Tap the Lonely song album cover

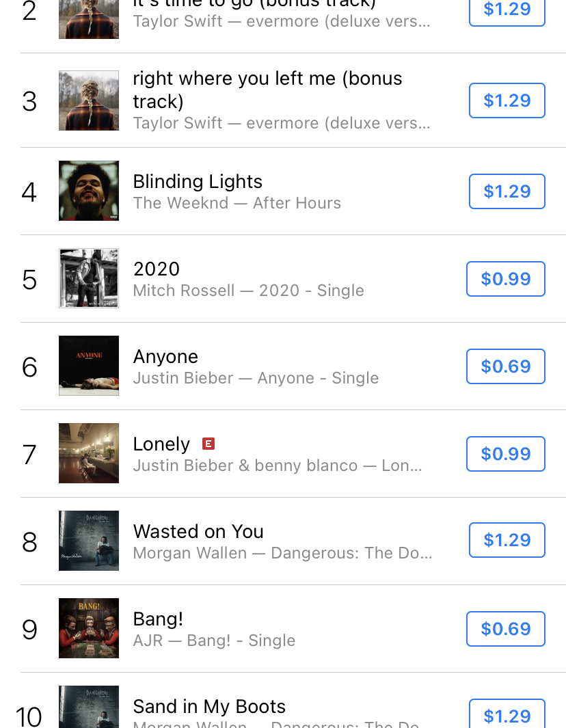tap(89, 453)
